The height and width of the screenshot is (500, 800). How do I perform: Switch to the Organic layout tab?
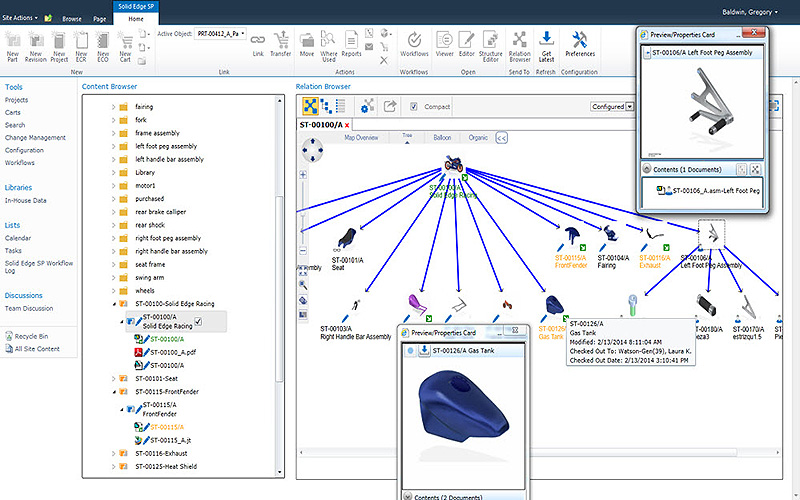478,138
